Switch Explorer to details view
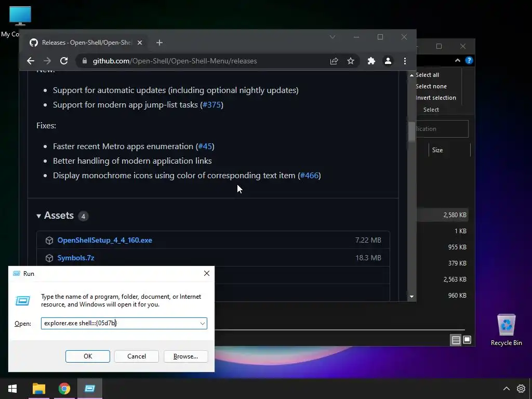 coord(456,340)
